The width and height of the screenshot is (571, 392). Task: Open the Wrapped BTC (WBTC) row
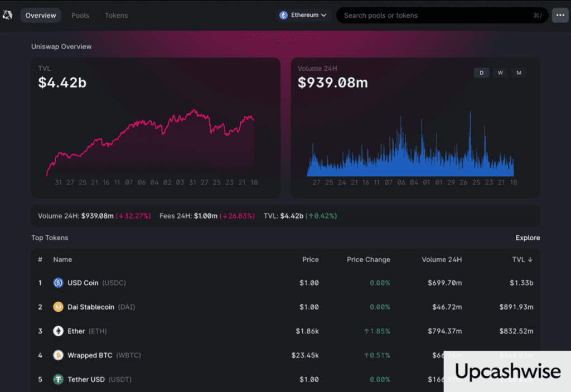click(x=285, y=355)
